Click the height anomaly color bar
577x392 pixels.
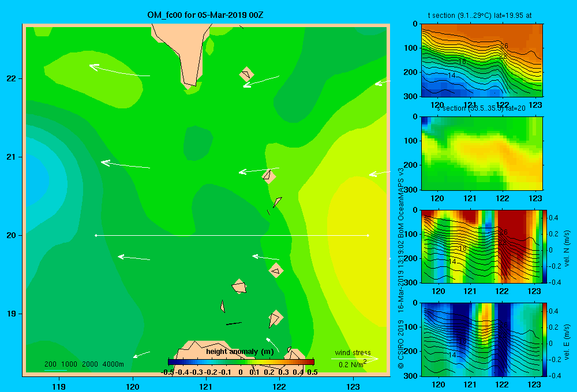241,362
